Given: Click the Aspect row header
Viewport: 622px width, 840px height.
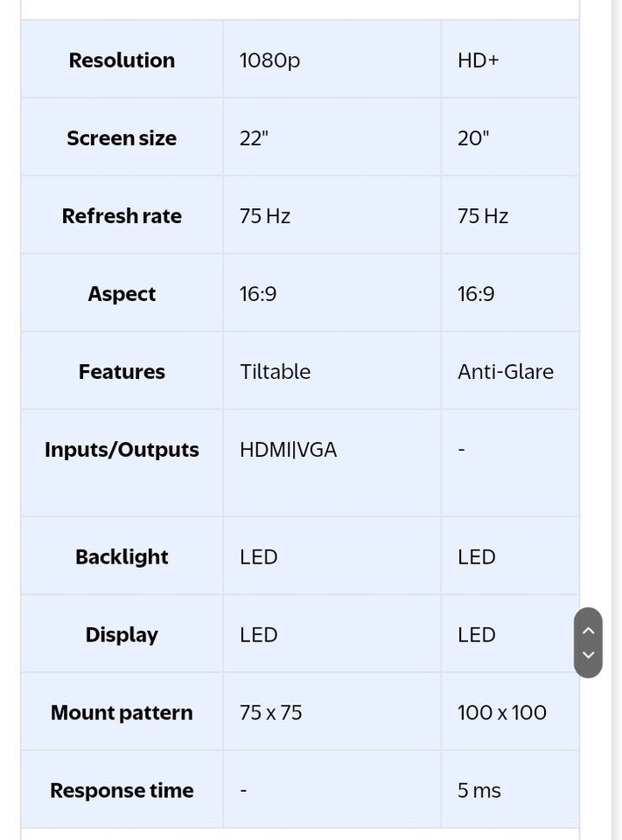Looking at the screenshot, I should pos(122,294).
